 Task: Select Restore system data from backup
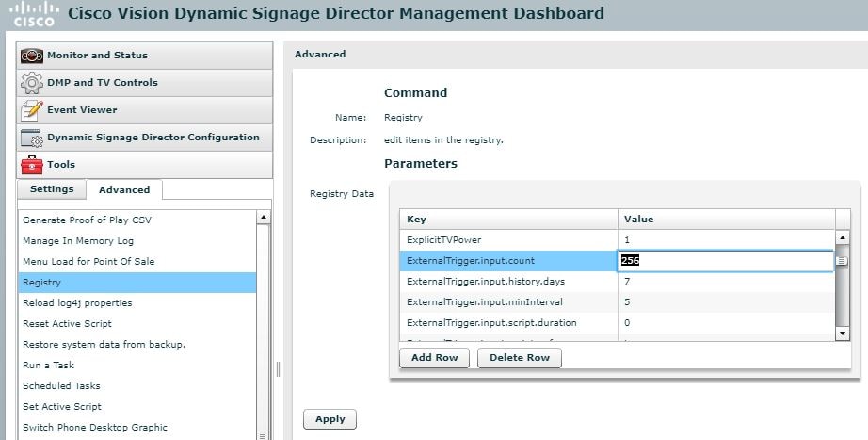[x=137, y=345]
